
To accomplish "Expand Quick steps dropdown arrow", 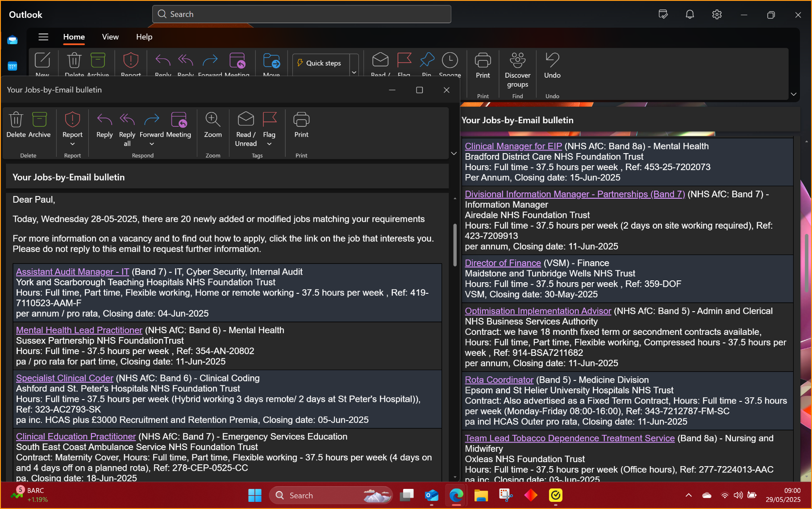I will (354, 72).
